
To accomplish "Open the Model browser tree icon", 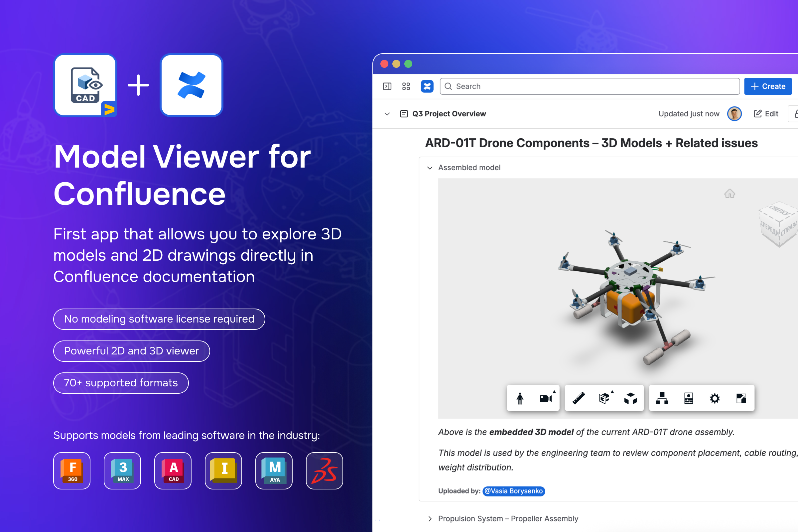I will 662,398.
